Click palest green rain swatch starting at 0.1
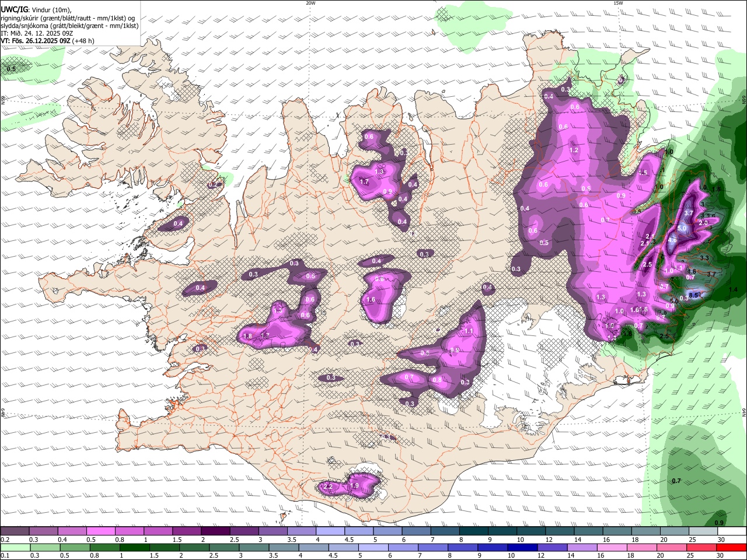Image resolution: width=747 pixels, height=560 pixels. [15, 548]
